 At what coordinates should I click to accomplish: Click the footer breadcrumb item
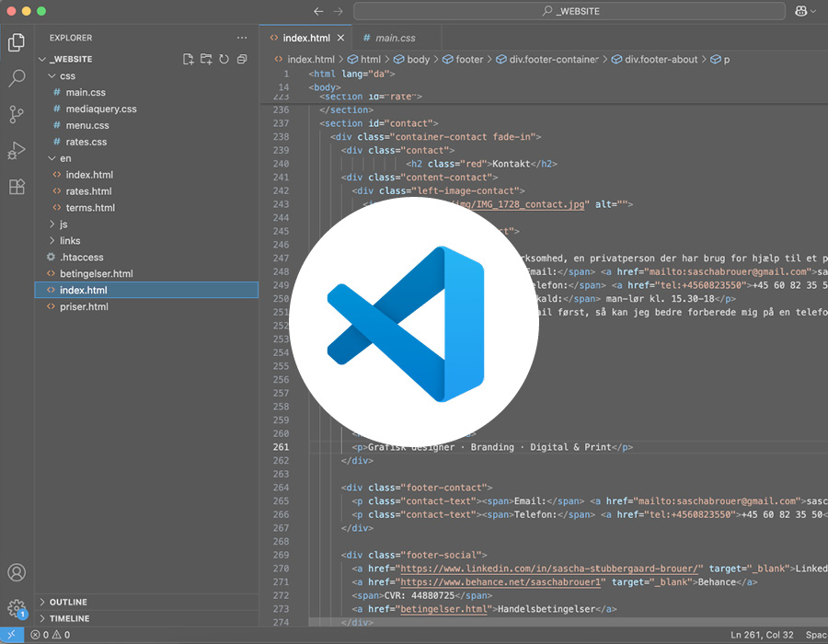tap(463, 59)
